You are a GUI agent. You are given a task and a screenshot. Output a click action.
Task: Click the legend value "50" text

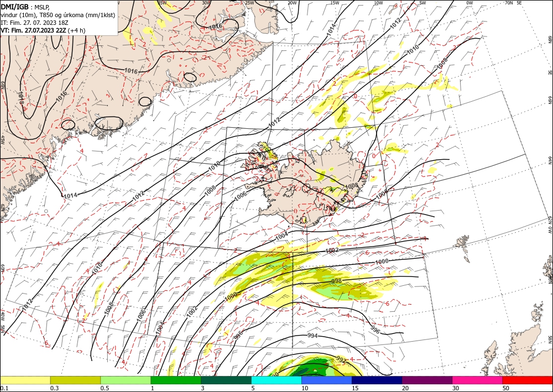tap(506, 388)
